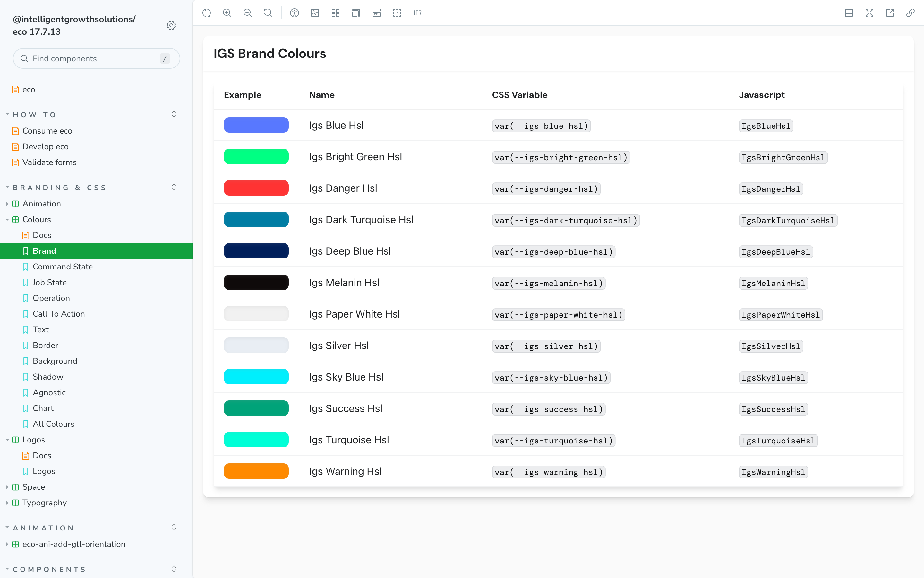
Task: Show the addons panel icon
Action: [849, 13]
